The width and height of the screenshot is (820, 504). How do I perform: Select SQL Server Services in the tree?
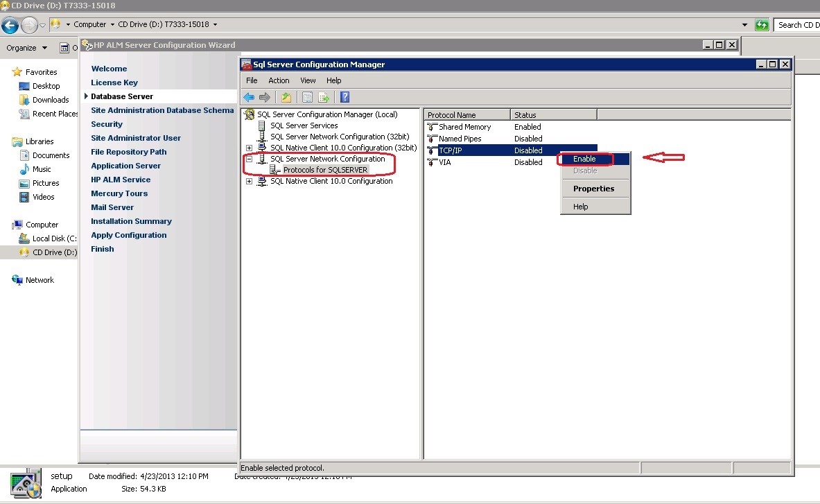click(x=304, y=125)
